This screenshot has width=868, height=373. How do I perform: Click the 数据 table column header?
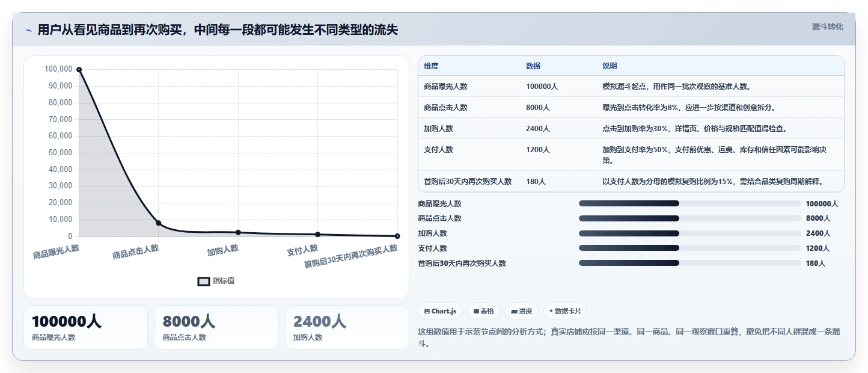pos(533,66)
